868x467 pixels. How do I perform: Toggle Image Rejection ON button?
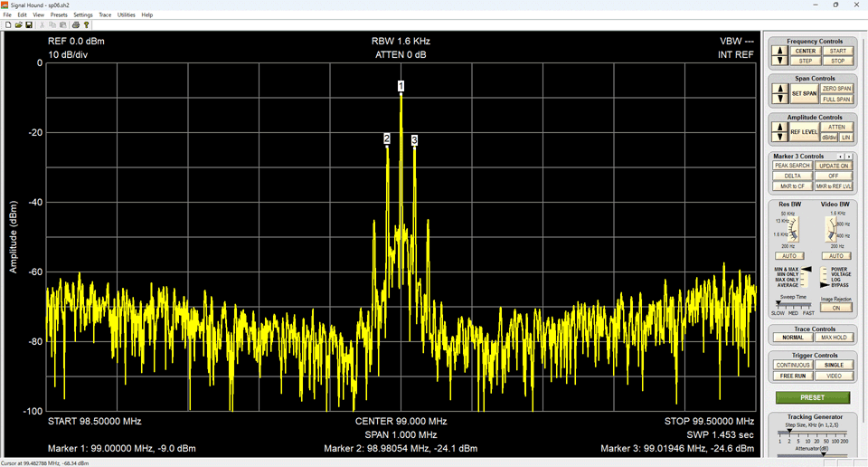pyautogui.click(x=836, y=308)
